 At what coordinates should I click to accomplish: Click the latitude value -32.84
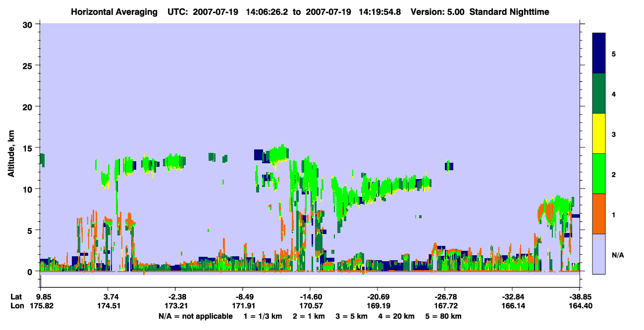pyautogui.click(x=512, y=297)
